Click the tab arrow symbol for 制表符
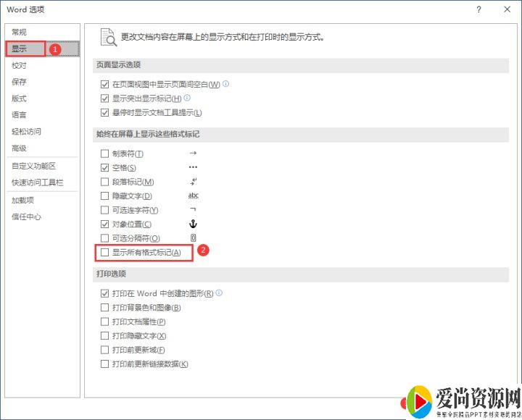522x420 pixels. pyautogui.click(x=193, y=154)
